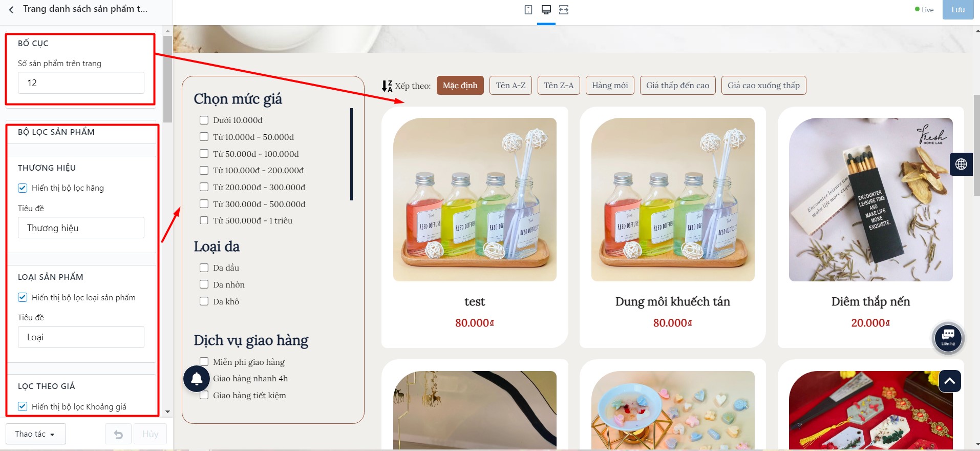
Task: Click the scroll-to-top arrow icon
Action: click(950, 381)
